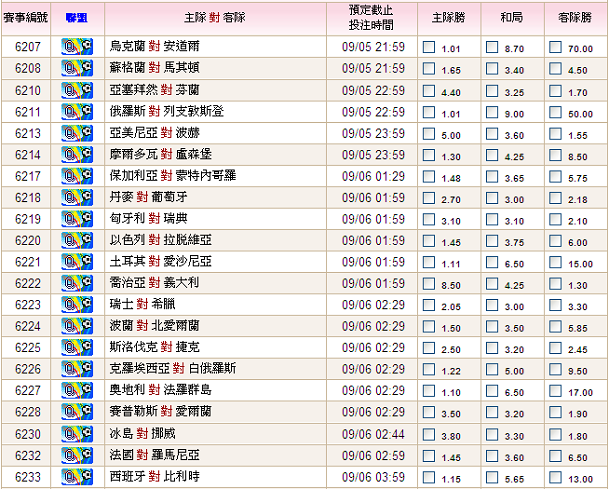This screenshot has height=489, width=609.
Task: Click match text 喬治亞 對 義大利
Action: pos(155,282)
